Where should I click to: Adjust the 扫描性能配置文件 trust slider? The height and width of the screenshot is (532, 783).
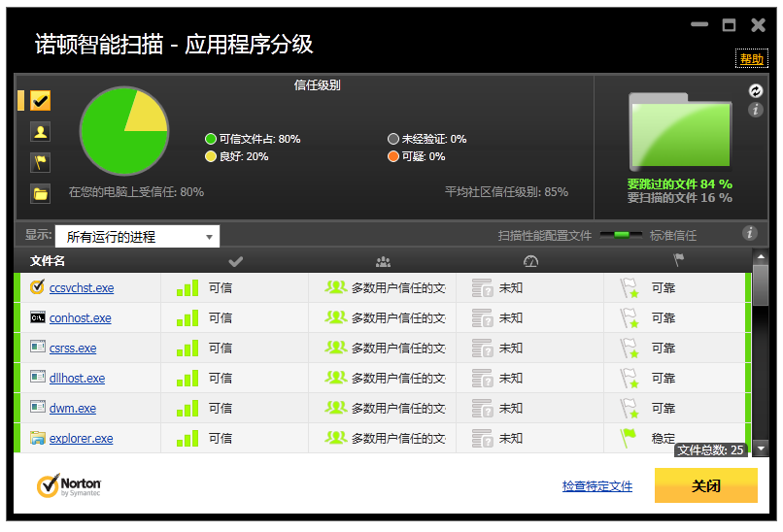click(621, 235)
